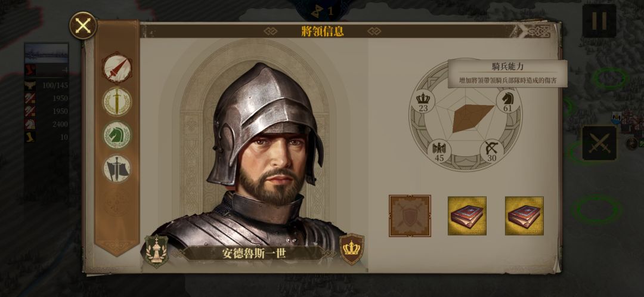Select the first red book item
Image resolution: width=644 pixels, height=297 pixels.
coord(467,216)
